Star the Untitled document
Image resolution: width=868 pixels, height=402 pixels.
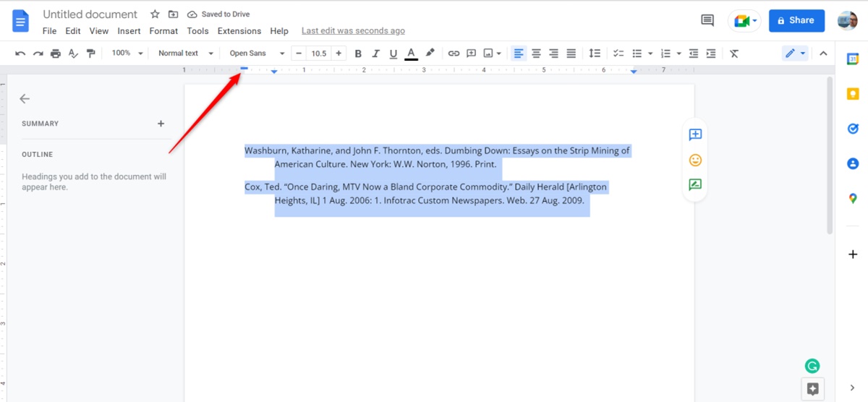coord(155,14)
